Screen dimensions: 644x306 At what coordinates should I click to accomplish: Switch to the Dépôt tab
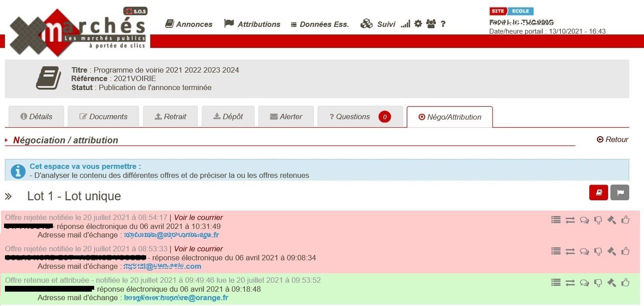tap(228, 116)
